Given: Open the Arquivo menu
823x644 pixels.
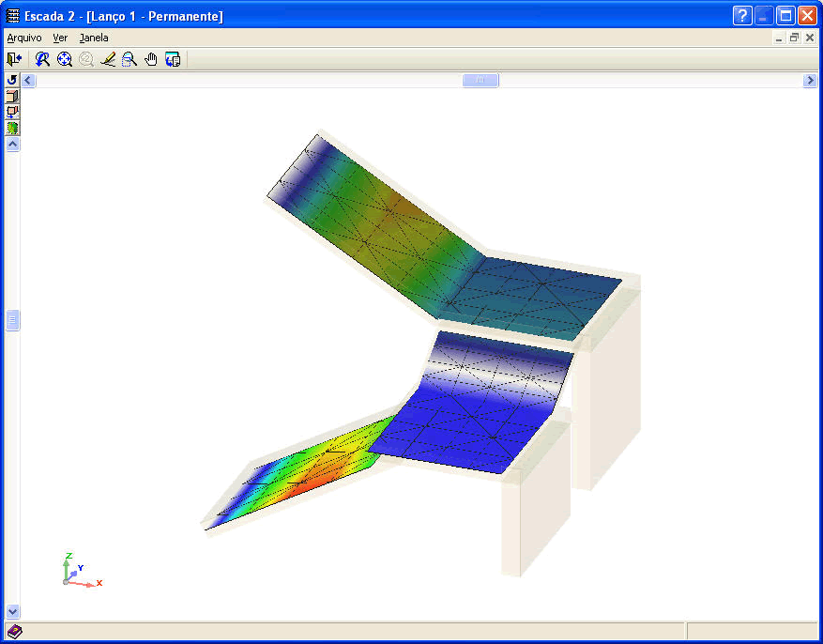Looking at the screenshot, I should pos(24,38).
